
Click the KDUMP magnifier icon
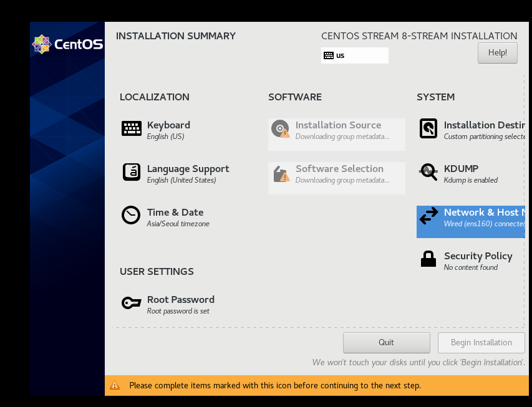click(x=428, y=172)
